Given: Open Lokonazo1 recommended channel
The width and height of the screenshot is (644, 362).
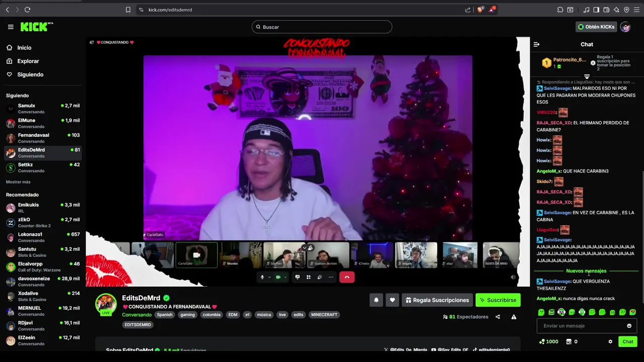Looking at the screenshot, I should [43, 237].
